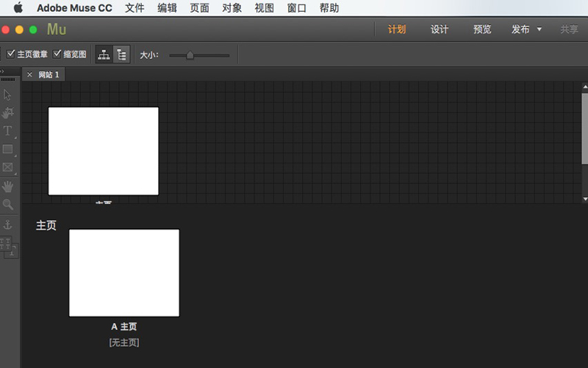
Task: Adjust the 大小 thumbnail size slider
Action: pyautogui.click(x=190, y=55)
